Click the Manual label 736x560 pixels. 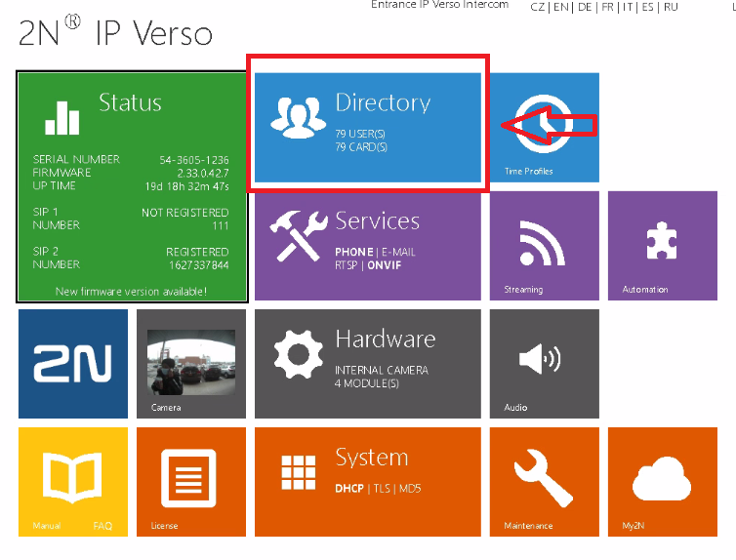click(47, 526)
